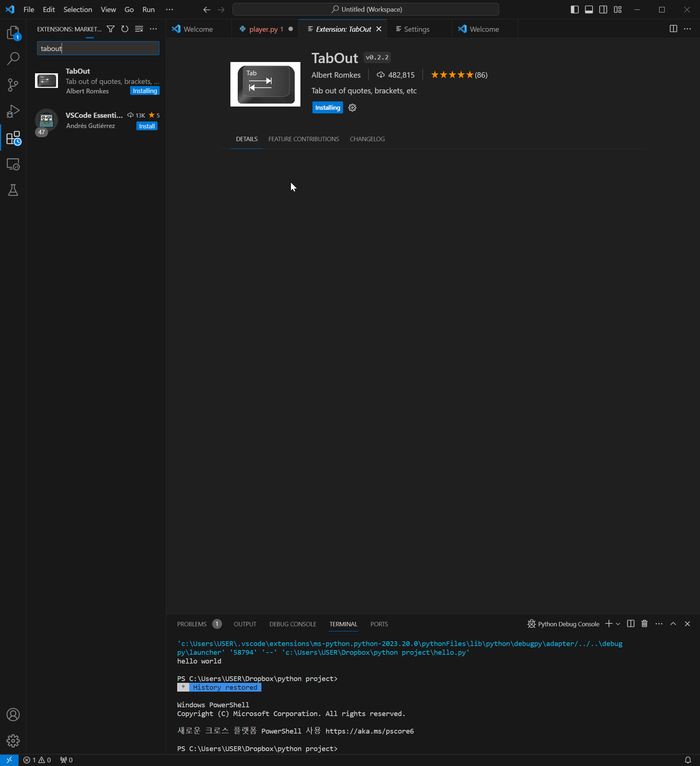This screenshot has width=700, height=766.
Task: Show errors and warnings count in status bar
Action: pyautogui.click(x=37, y=760)
